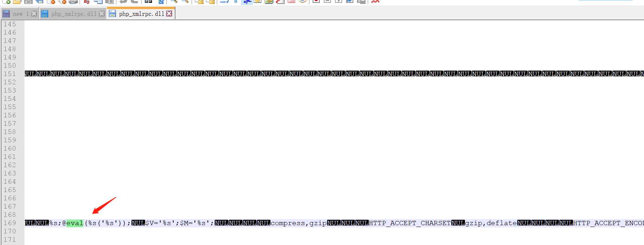Click line number 149 in the margin
Image resolution: width=644 pixels, height=245 pixels.
coord(10,57)
